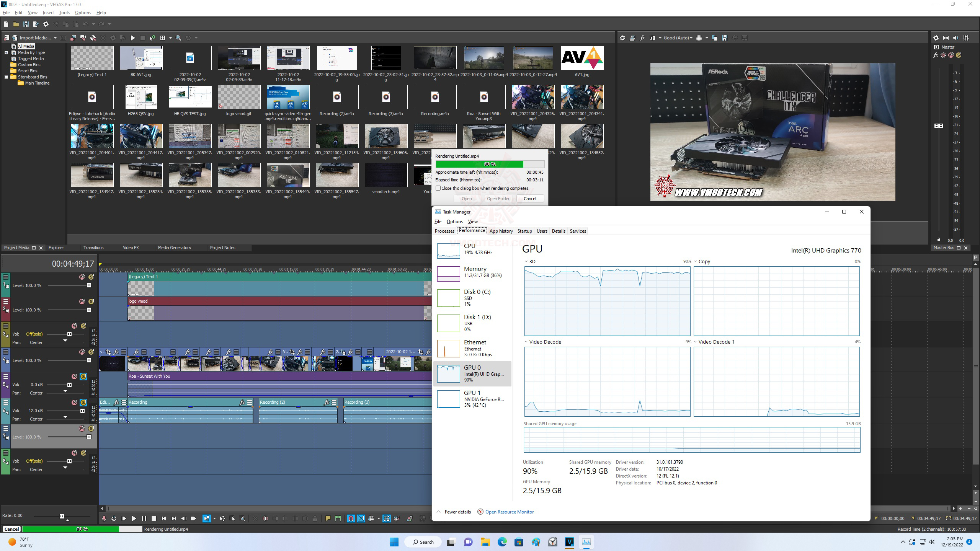Click the Open Resource Monitor link
This screenshot has width=980, height=551.
coord(509,512)
